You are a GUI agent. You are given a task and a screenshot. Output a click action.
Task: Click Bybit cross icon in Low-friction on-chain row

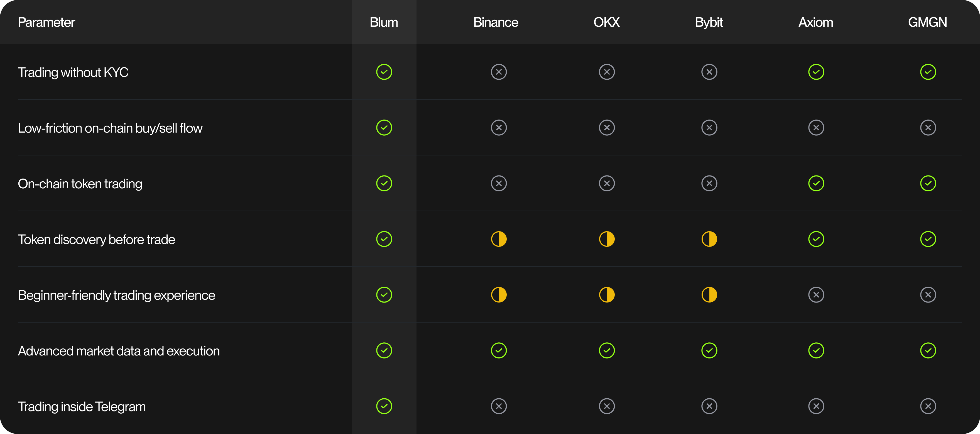(709, 128)
